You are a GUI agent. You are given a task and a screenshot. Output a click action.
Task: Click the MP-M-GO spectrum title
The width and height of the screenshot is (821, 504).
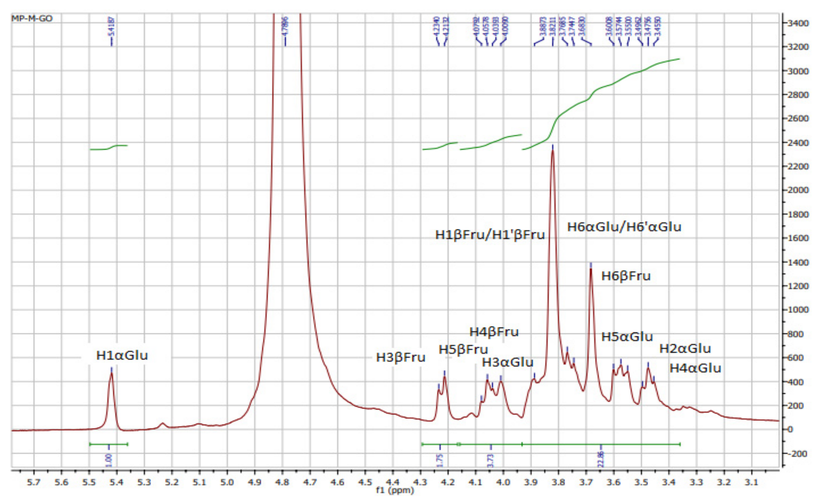[x=32, y=19]
